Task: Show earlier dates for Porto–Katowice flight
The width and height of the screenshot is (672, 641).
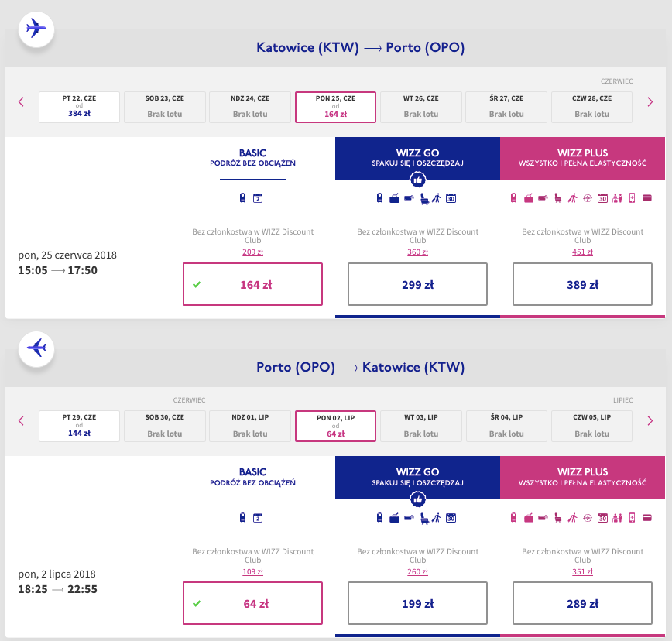Action: (x=21, y=421)
